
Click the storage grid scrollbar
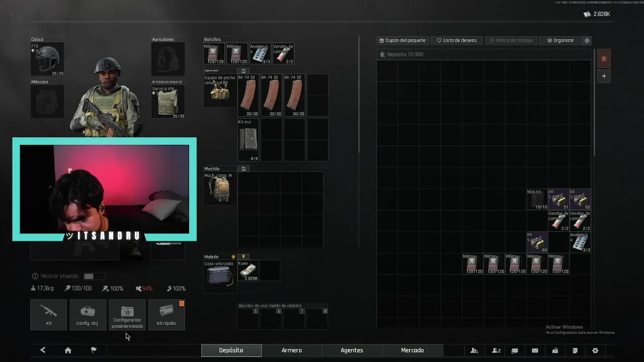(x=594, y=102)
